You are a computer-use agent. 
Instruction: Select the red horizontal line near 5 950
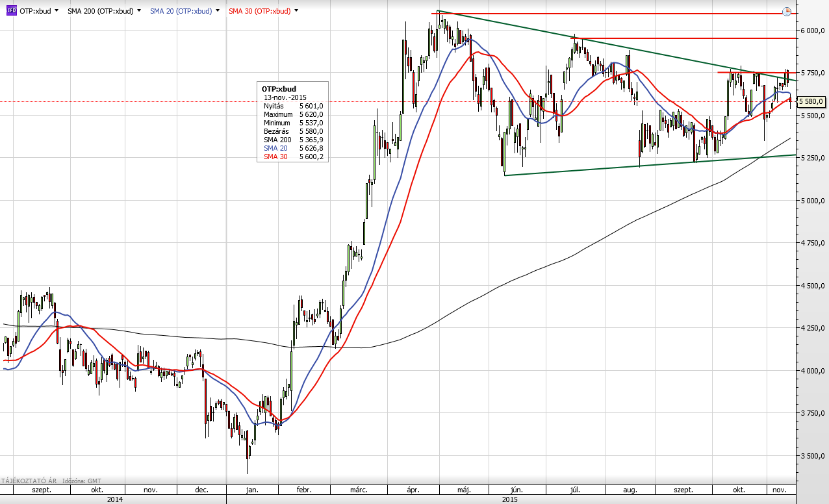pos(682,38)
